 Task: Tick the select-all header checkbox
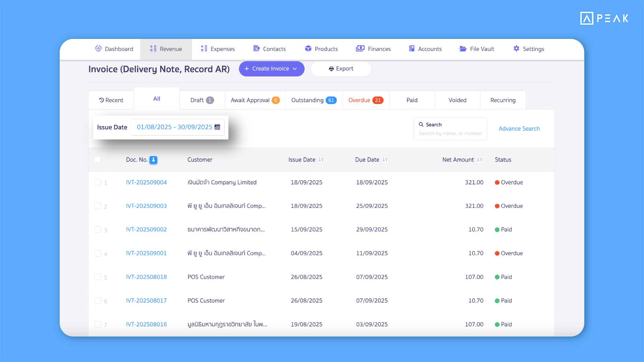click(98, 160)
